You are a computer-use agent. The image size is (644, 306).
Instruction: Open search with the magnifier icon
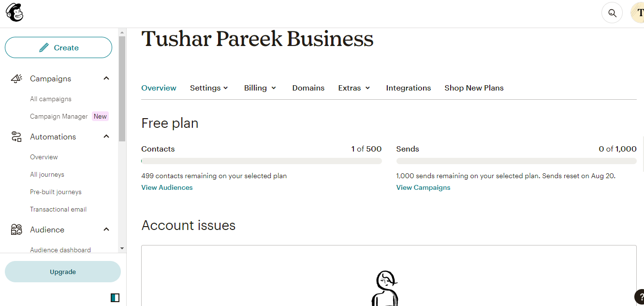pos(612,13)
